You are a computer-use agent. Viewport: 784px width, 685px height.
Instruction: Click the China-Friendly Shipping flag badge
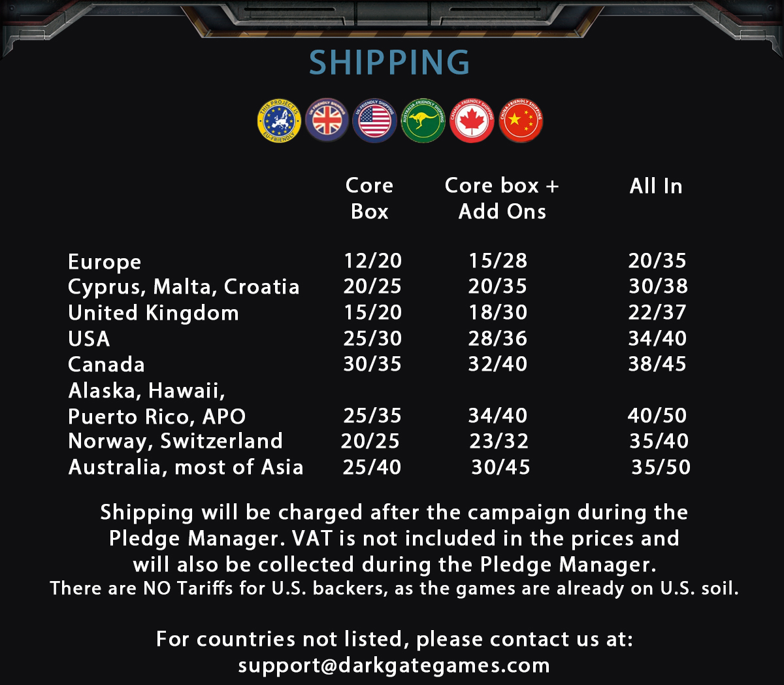pos(521,121)
